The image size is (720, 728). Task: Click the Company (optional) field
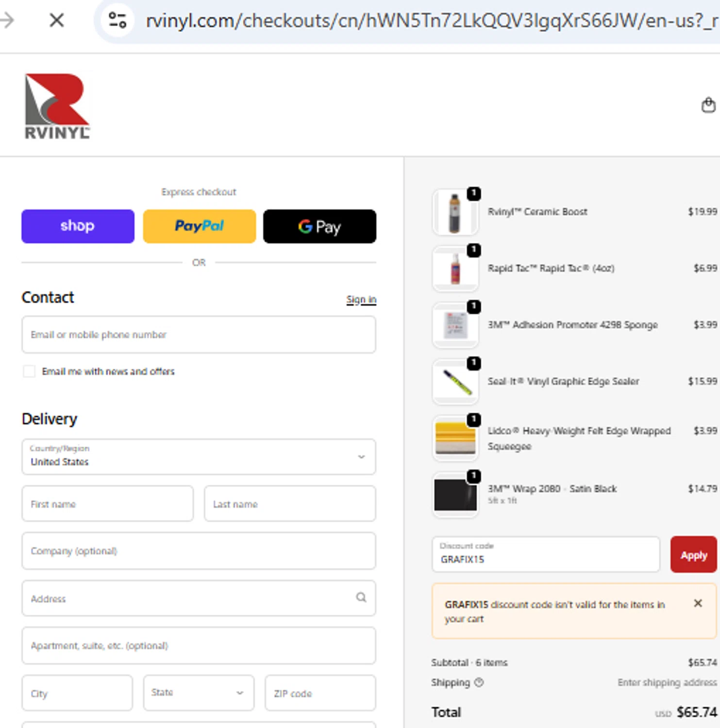coord(199,551)
